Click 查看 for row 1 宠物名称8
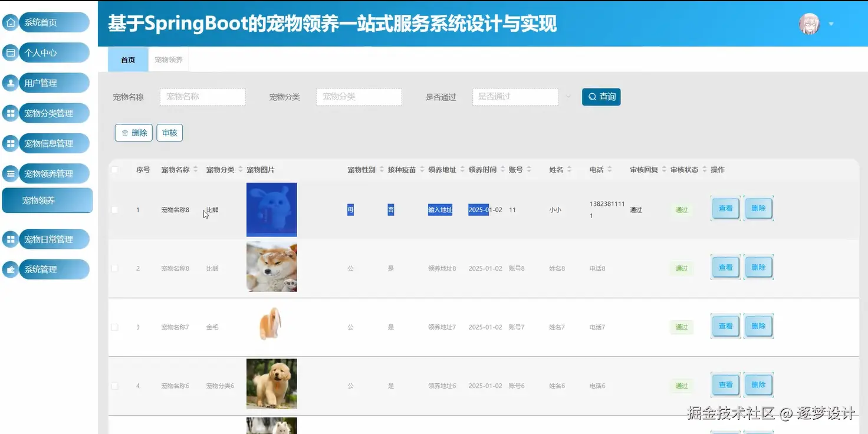The image size is (868, 434). [x=725, y=209]
